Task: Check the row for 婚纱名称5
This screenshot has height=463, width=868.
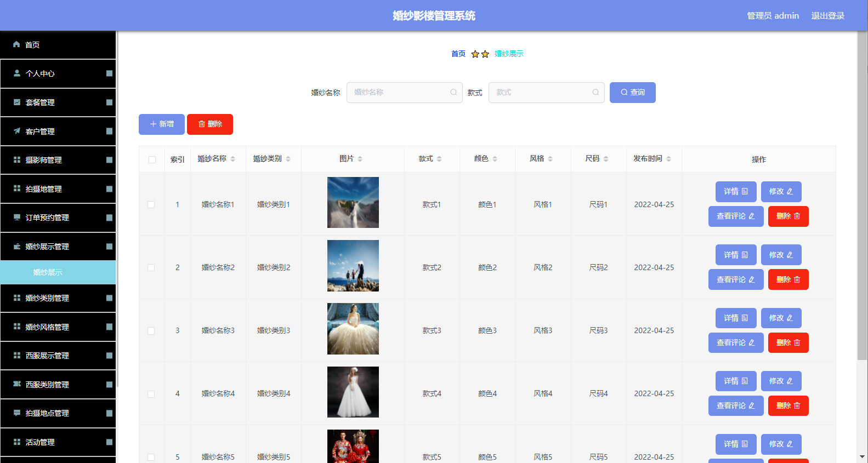Action: click(151, 457)
